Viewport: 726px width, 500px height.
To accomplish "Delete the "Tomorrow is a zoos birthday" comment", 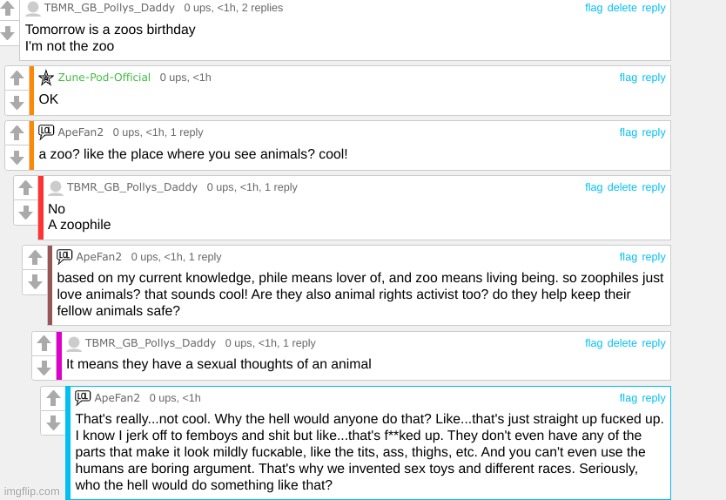I will click(x=622, y=7).
